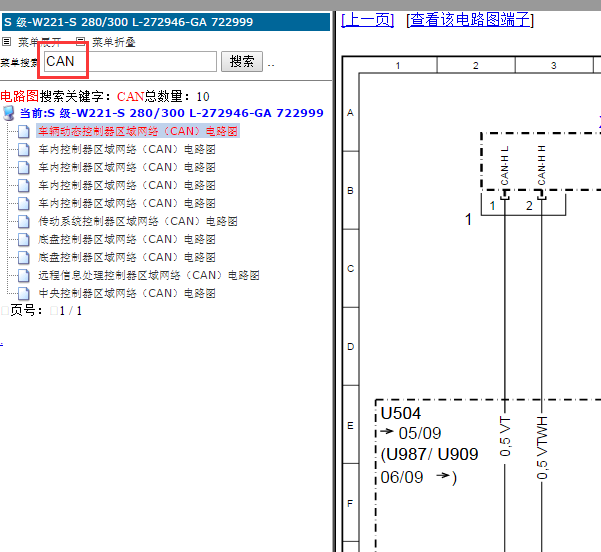Click the CAN-H H pin label

[541, 165]
